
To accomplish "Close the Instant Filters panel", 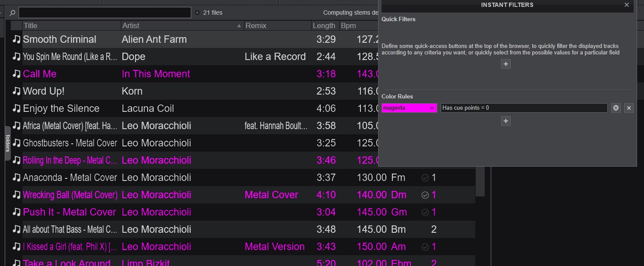I will [x=627, y=5].
